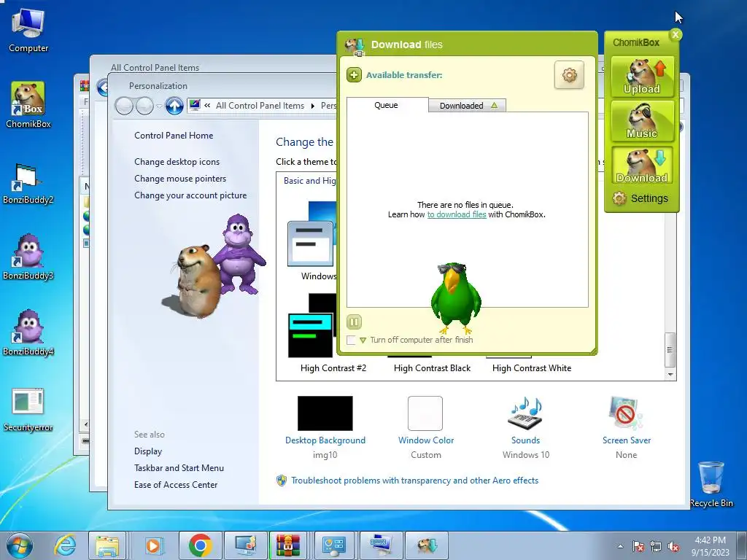Click the Up arrow button in Personalization
747x560 pixels.
click(174, 106)
